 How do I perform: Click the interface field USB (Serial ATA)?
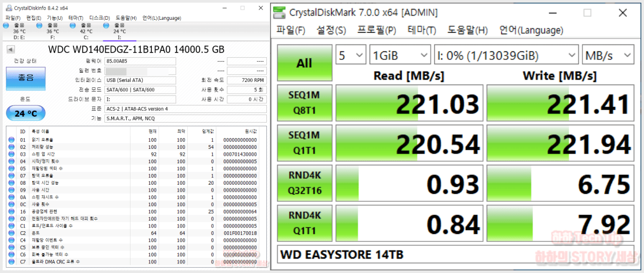pyautogui.click(x=140, y=80)
